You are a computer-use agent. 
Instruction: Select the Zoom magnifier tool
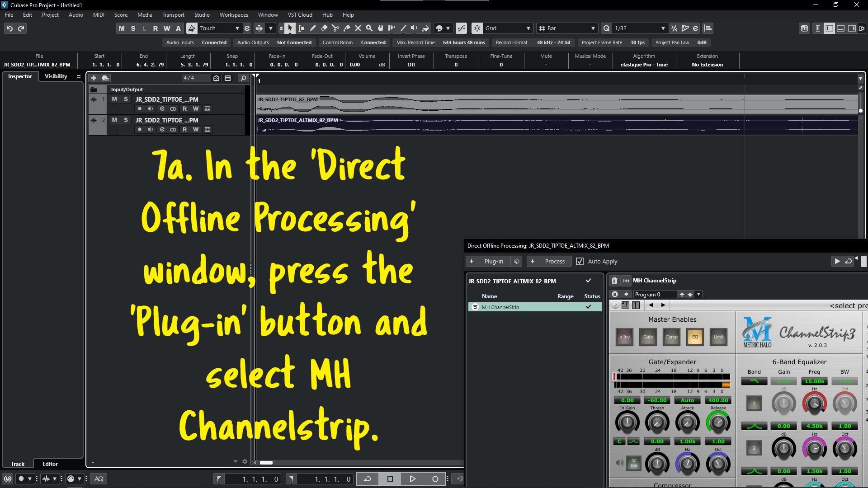(369, 28)
